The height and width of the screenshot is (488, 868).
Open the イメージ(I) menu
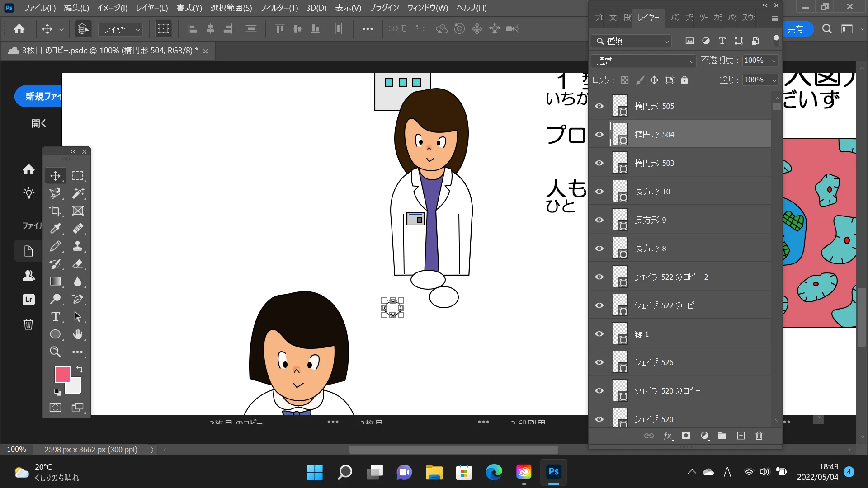coord(112,8)
